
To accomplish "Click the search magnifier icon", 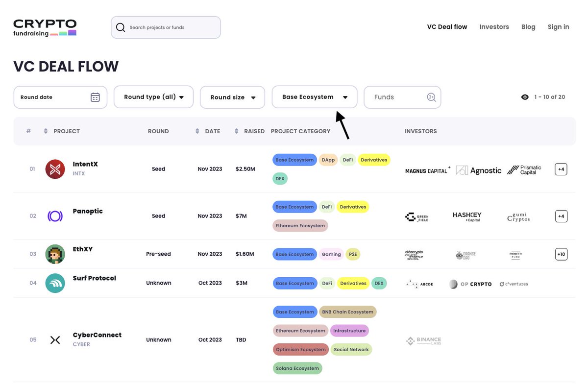I will [121, 27].
